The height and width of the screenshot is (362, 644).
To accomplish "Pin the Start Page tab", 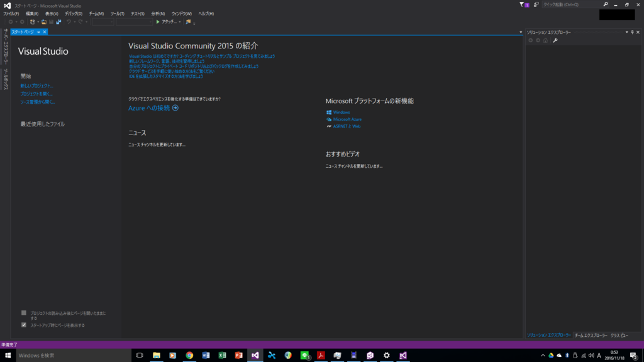I will (38, 32).
